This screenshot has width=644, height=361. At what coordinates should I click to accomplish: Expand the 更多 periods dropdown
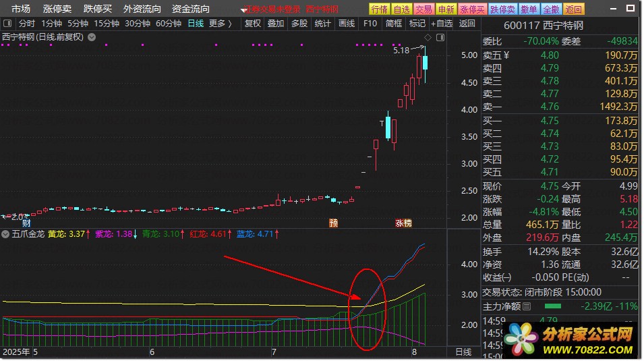click(220, 24)
